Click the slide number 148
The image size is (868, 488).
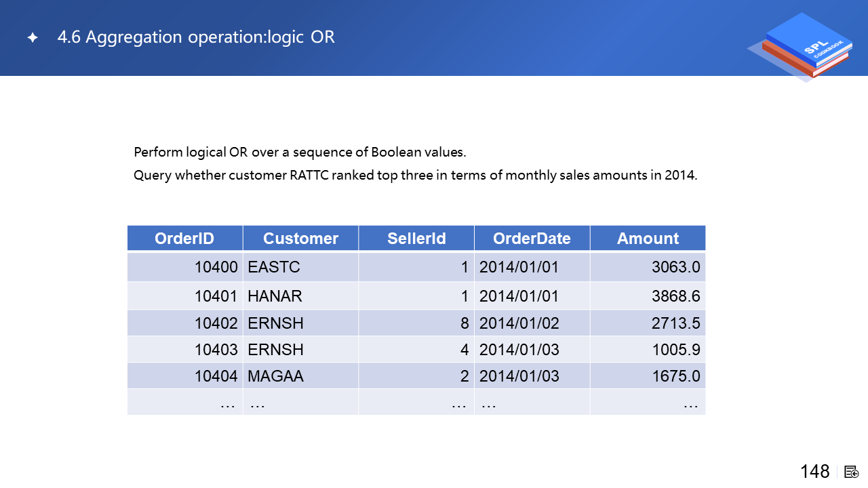coord(814,471)
